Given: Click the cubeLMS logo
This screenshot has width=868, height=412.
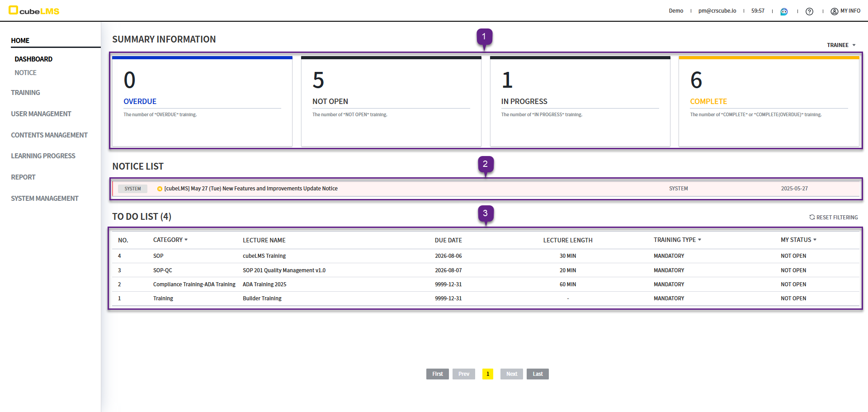Looking at the screenshot, I should [x=34, y=11].
